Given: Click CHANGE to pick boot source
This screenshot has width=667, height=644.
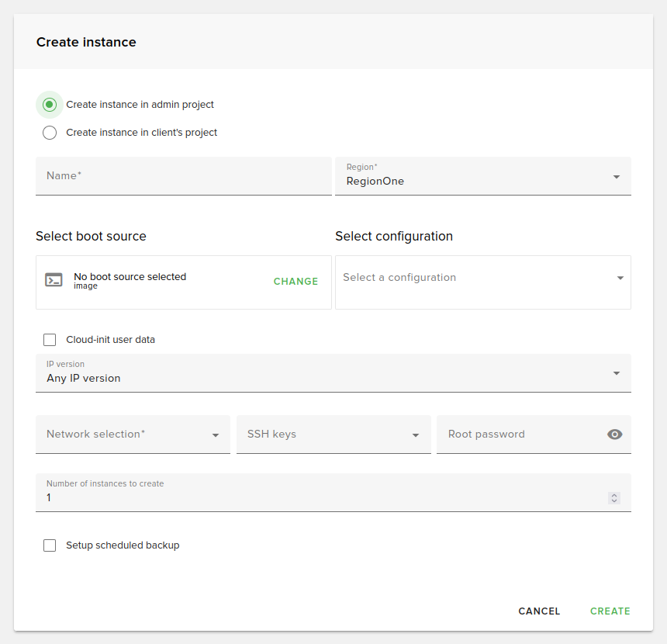Looking at the screenshot, I should 295,282.
